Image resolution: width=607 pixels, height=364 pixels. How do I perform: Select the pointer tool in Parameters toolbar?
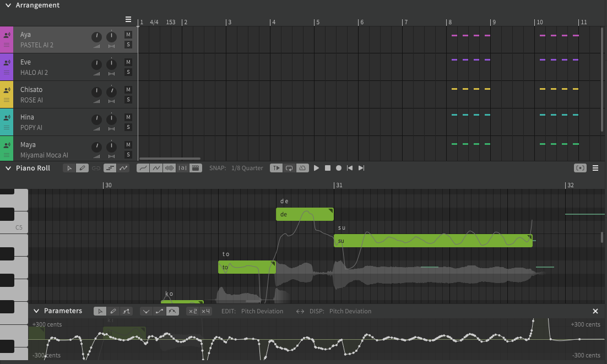(x=100, y=311)
